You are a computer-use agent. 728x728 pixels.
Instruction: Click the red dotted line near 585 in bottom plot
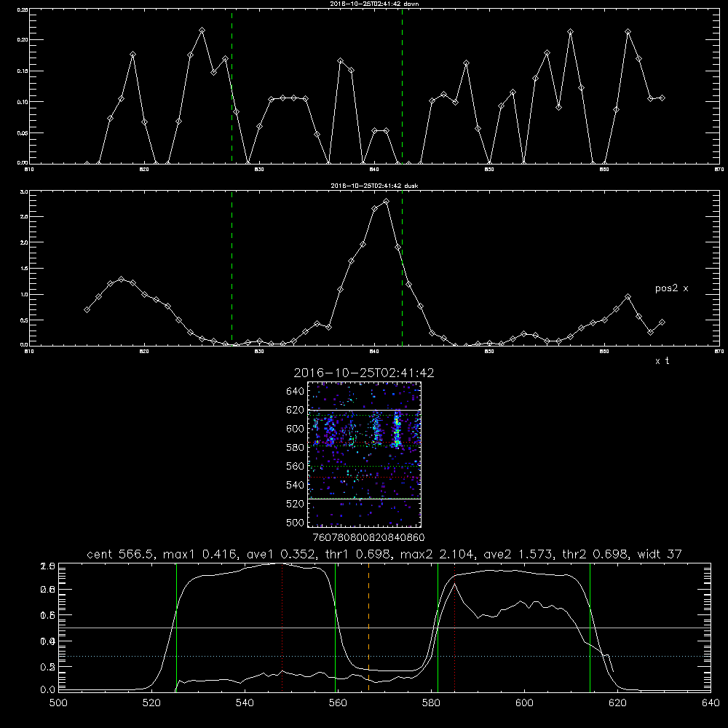[454, 627]
